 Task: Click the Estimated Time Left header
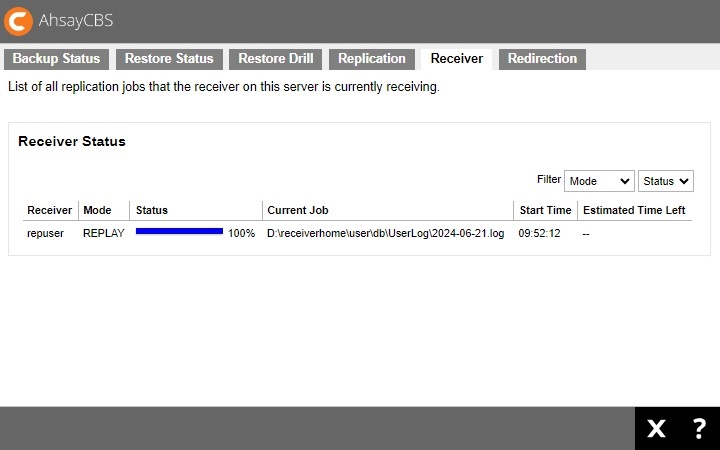pos(634,210)
